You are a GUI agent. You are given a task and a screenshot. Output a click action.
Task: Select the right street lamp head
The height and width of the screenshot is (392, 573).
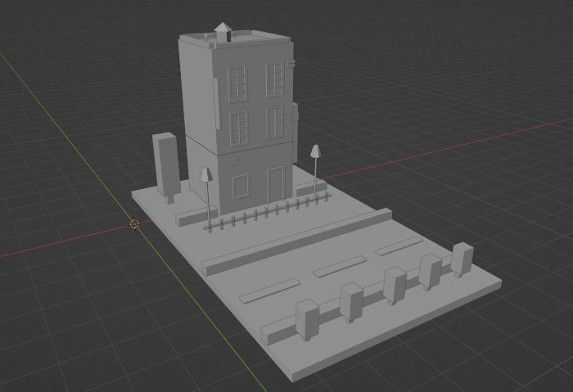point(315,151)
